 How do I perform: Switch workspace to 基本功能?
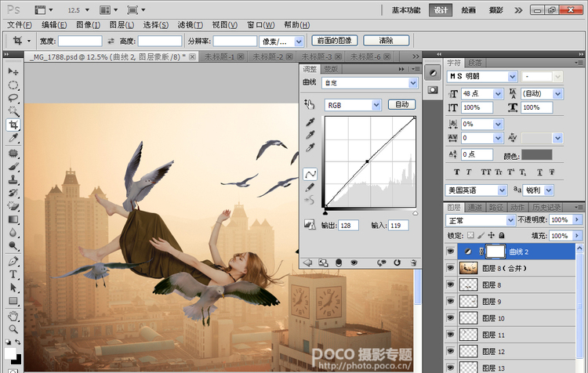point(406,10)
